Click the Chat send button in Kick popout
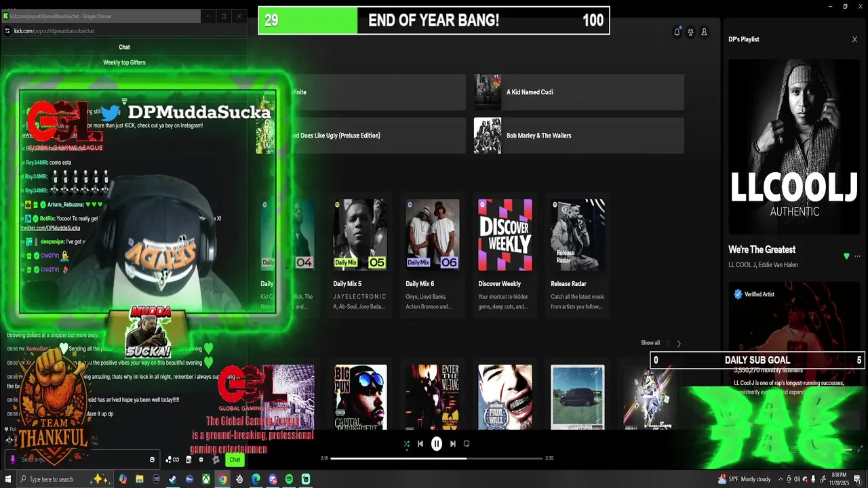This screenshot has width=868, height=488. coord(235,460)
